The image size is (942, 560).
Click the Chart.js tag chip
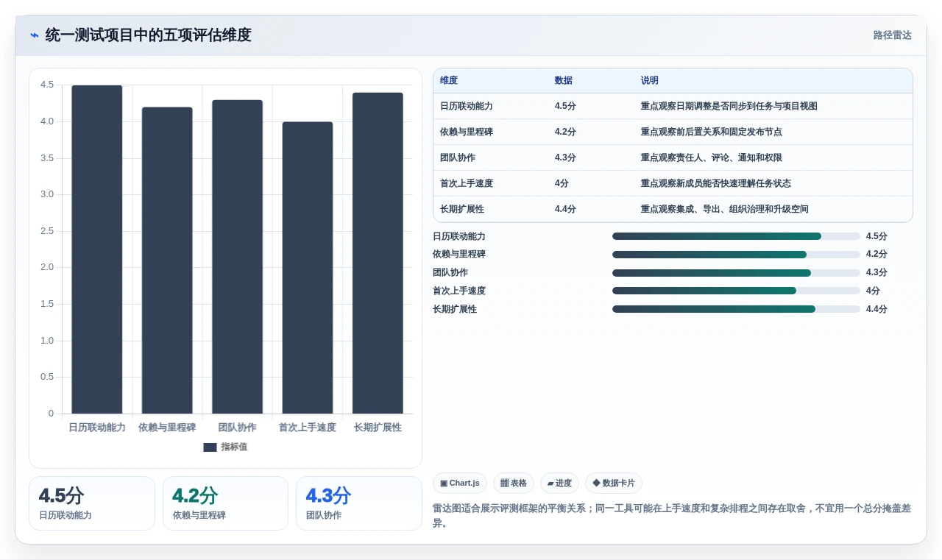click(x=460, y=483)
